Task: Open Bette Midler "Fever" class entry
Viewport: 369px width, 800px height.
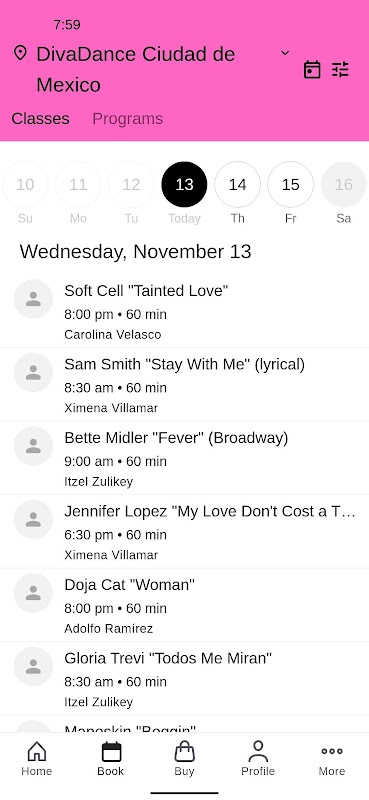Action: (x=184, y=458)
